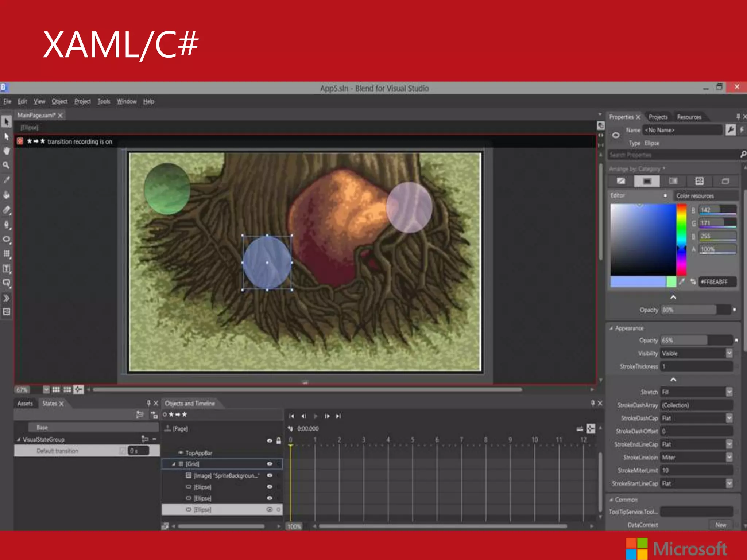Collapse the Appearance section
Screen dimensions: 747x560
(x=611, y=328)
